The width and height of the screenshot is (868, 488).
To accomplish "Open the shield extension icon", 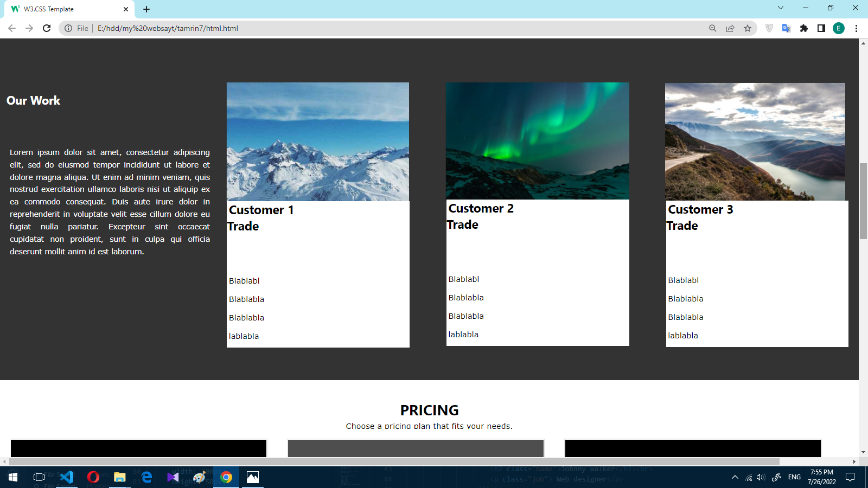I will tap(769, 28).
